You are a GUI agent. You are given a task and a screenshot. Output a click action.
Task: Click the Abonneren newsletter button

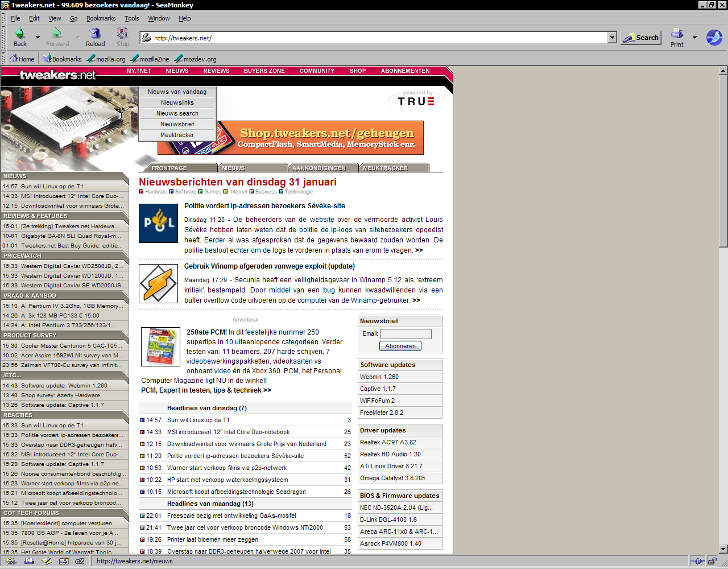tap(400, 346)
